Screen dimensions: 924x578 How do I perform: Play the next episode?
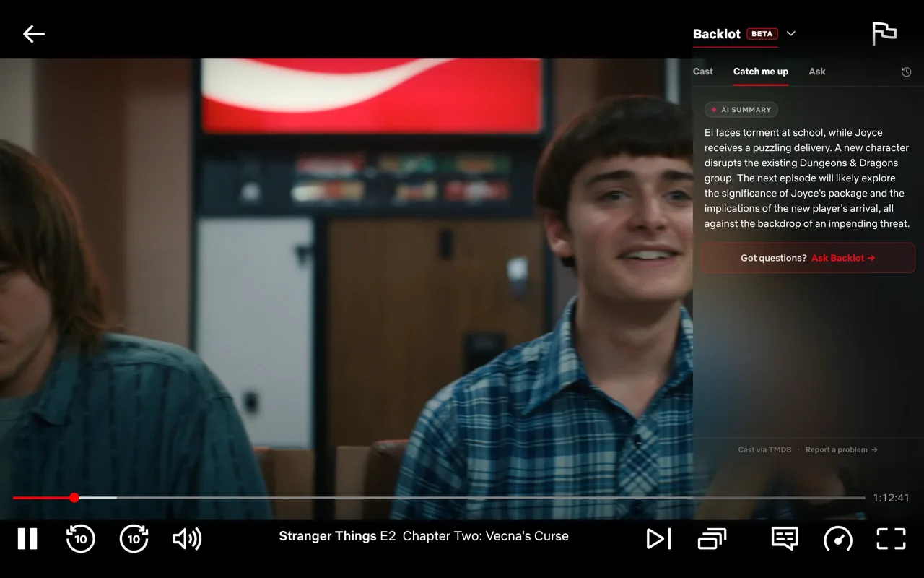click(x=658, y=539)
